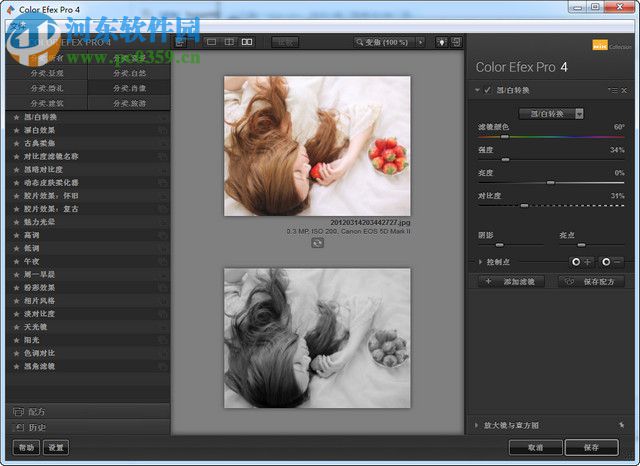This screenshot has height=466, width=640.
Task: Add a positive control point
Action: click(581, 261)
